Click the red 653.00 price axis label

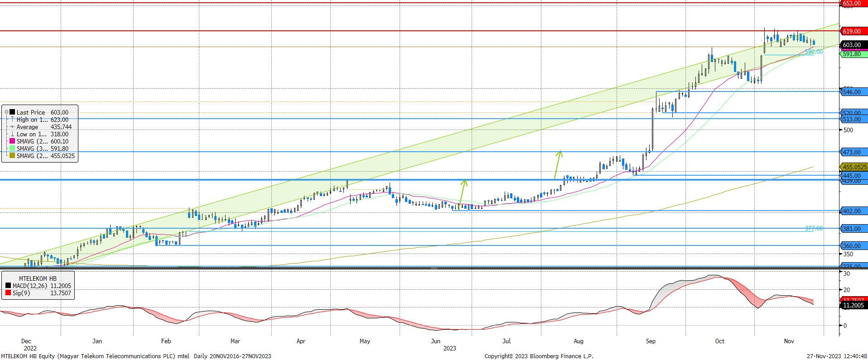click(x=854, y=3)
